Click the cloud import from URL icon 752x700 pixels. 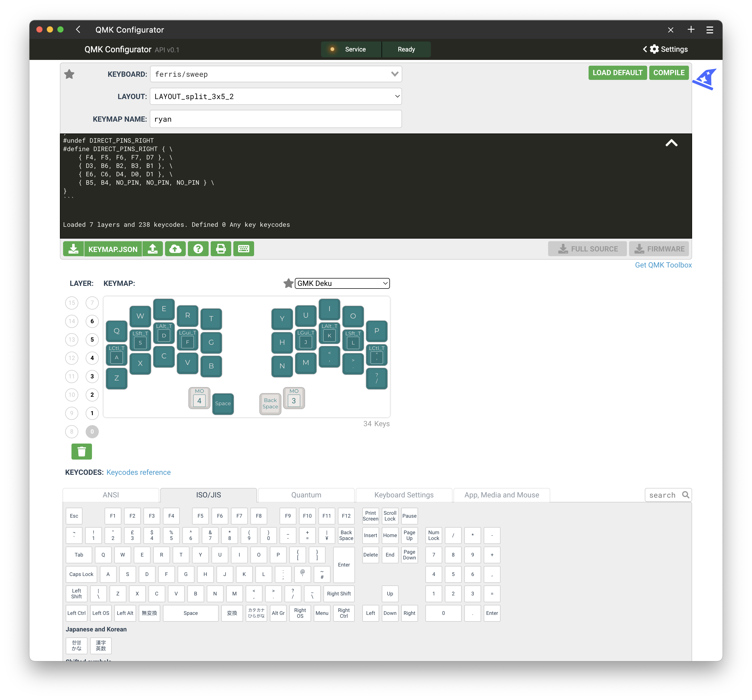(175, 249)
